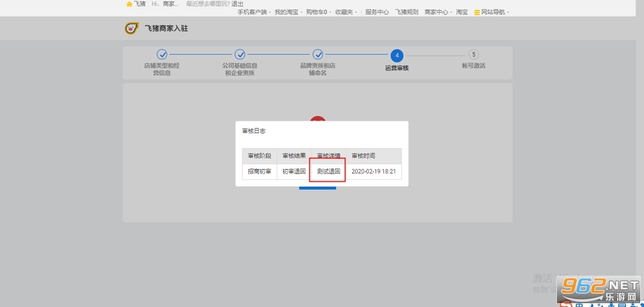Click the Fliggy pig logo icon
This screenshot has height=307, width=644.
131,28
